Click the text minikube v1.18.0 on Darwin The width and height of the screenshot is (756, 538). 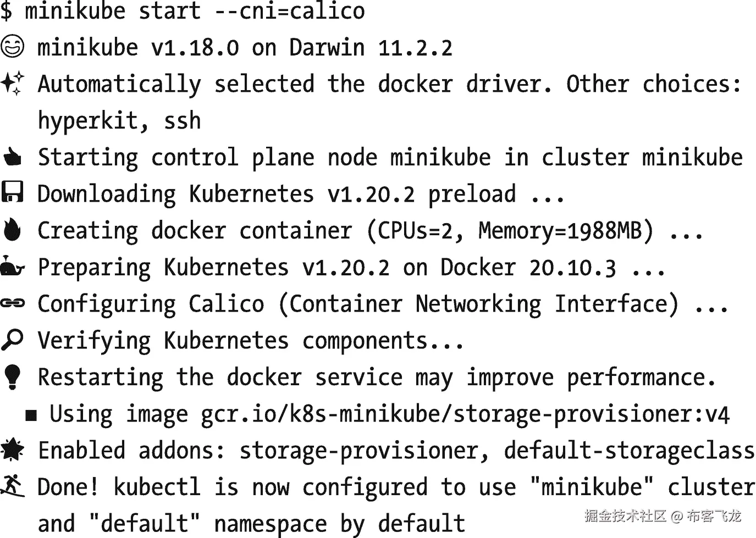201,47
